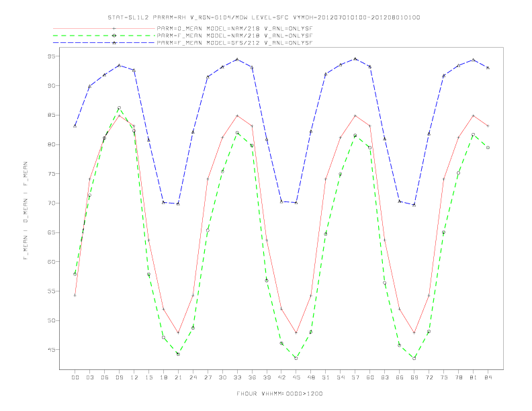Click x-axis tick label 60
Screen dimensions: 532x411
370,377
